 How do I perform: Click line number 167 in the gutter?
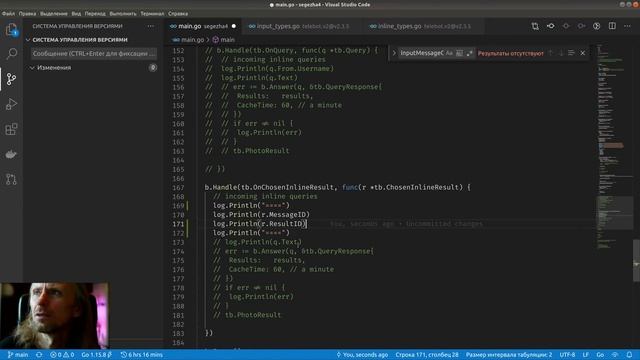point(178,187)
